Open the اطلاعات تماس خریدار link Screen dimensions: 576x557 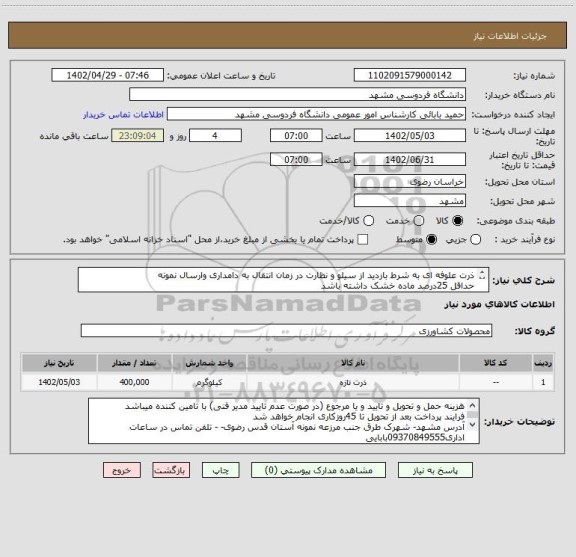pos(123,115)
